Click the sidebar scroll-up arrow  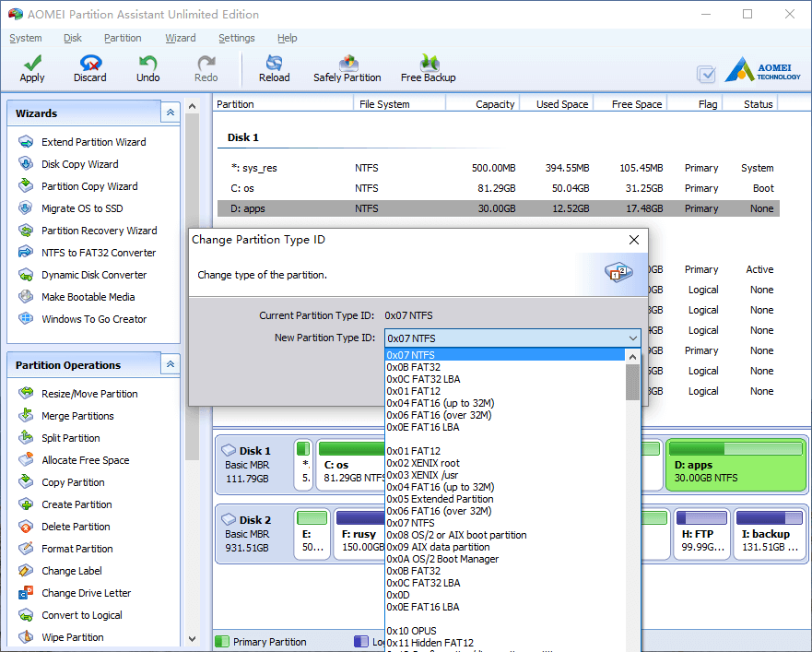(192, 106)
